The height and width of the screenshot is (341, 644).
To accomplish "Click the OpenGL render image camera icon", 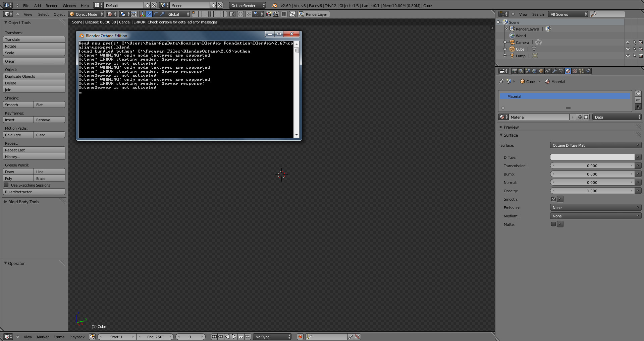I will (x=269, y=14).
